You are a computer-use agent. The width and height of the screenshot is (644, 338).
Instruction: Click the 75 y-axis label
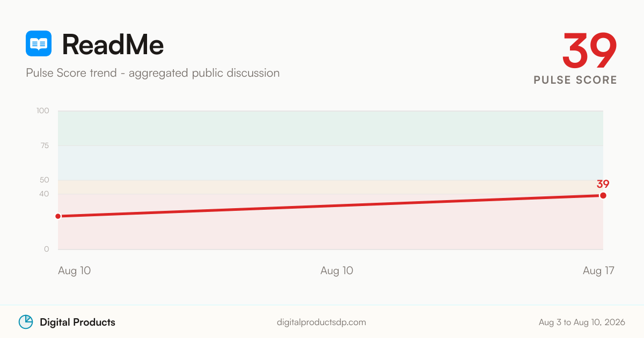[45, 145]
